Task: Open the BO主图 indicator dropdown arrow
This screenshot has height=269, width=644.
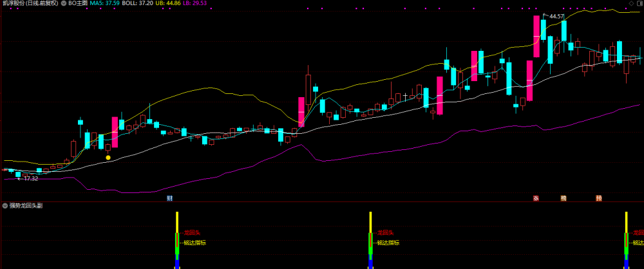Action: point(64,3)
